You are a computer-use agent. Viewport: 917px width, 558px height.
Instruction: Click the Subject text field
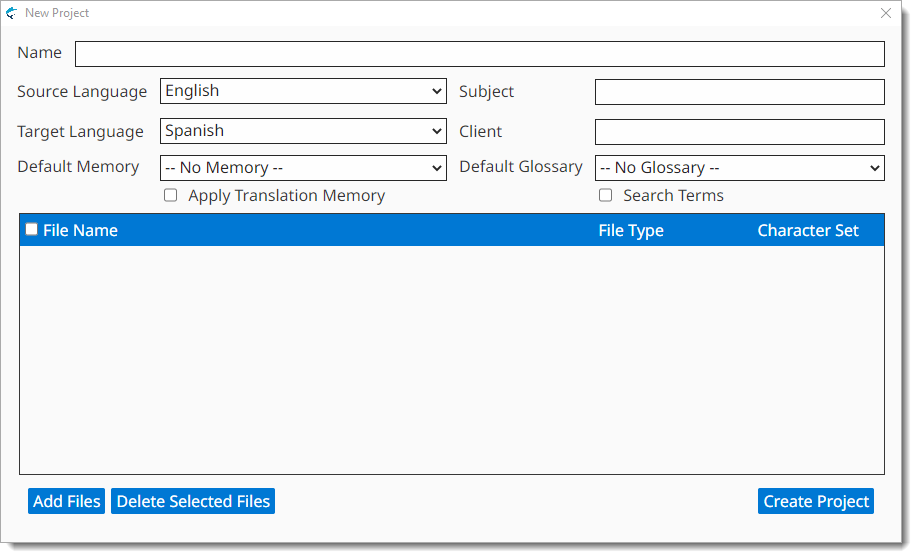coord(740,92)
